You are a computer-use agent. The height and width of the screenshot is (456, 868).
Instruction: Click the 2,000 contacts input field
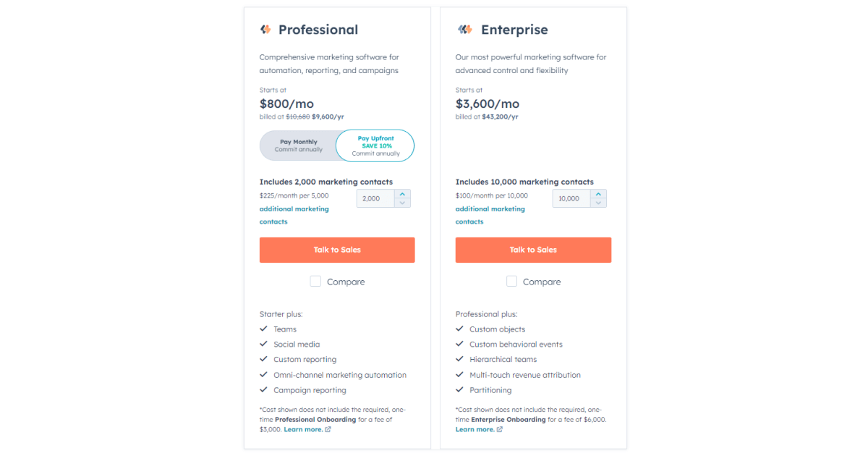(376, 198)
